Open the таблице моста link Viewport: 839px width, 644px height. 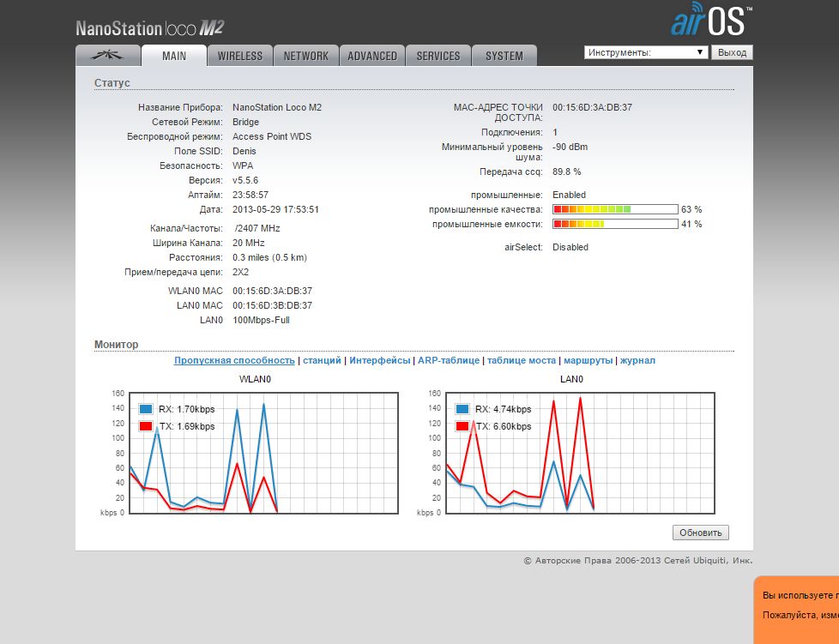522,360
